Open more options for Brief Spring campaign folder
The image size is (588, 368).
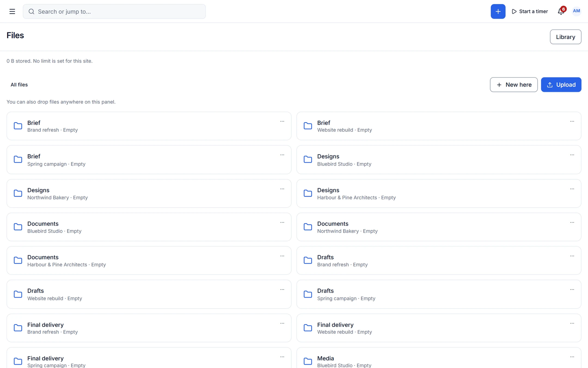click(282, 155)
